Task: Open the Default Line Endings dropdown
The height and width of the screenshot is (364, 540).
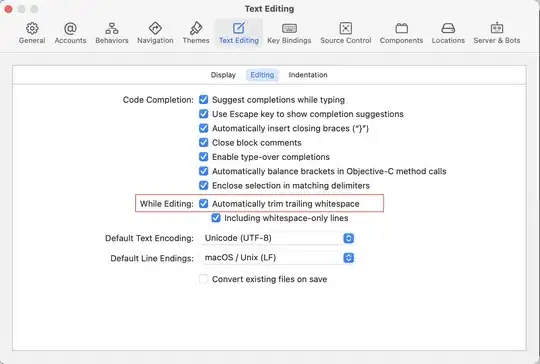Action: tap(278, 258)
